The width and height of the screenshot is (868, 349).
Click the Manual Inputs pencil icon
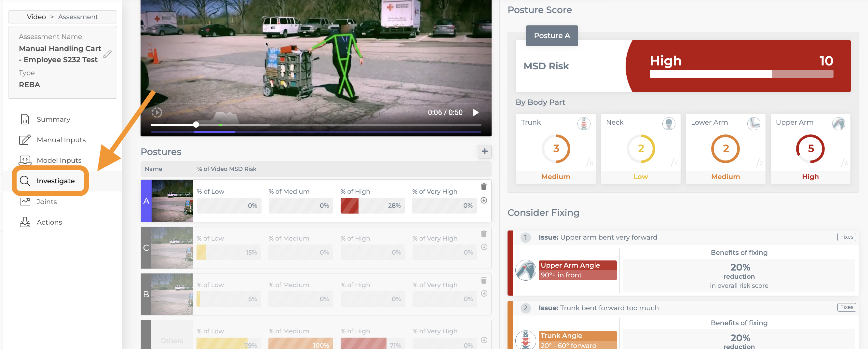[25, 140]
